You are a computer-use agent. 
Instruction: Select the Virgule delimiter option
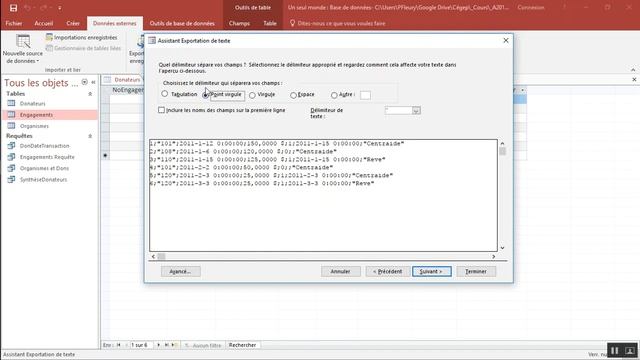pos(252,95)
